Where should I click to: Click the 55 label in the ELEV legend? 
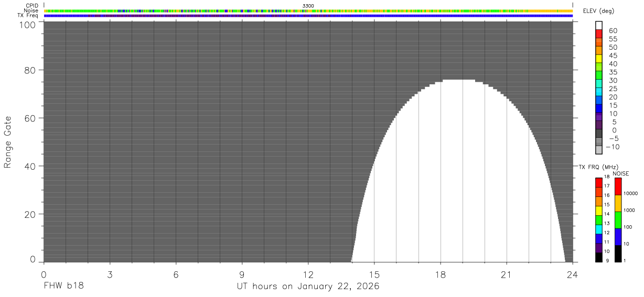(613, 39)
